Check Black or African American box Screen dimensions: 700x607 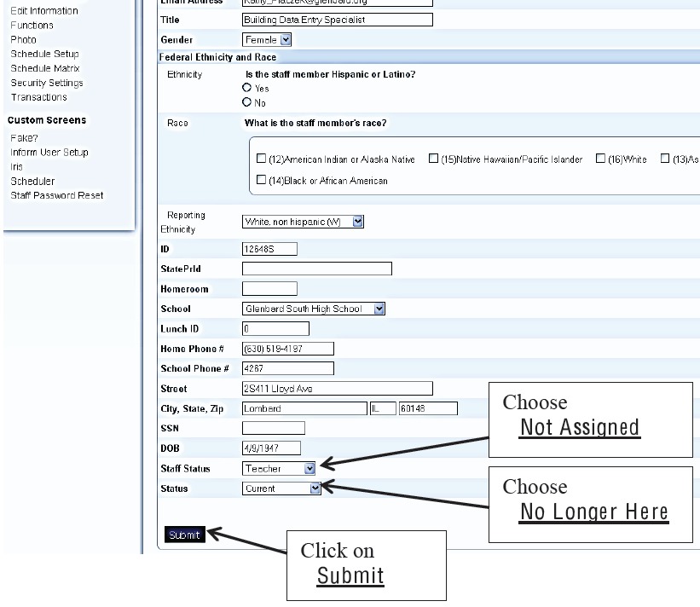[x=262, y=181]
